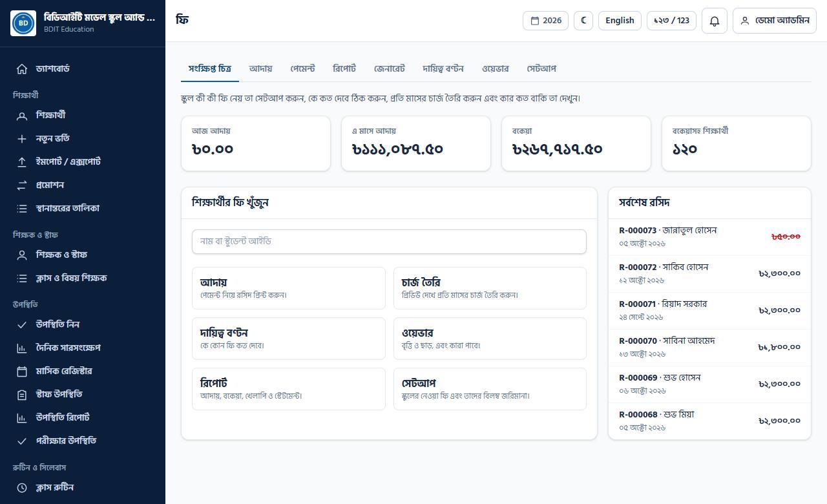Open the জেনারেট tab
Screen dimensions: 827x504
[390, 68]
